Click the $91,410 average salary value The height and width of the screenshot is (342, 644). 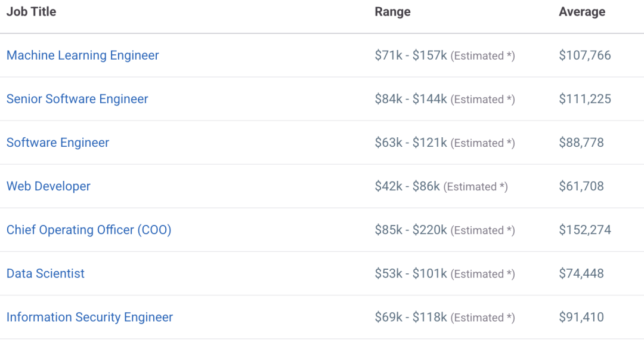[x=581, y=317]
